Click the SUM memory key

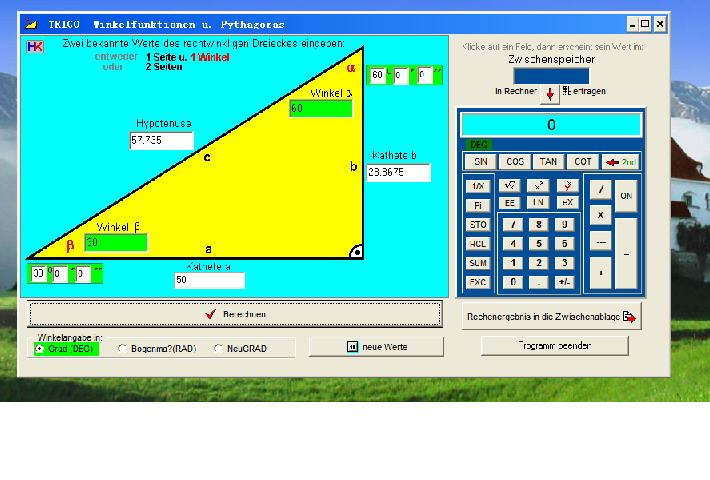tap(478, 263)
